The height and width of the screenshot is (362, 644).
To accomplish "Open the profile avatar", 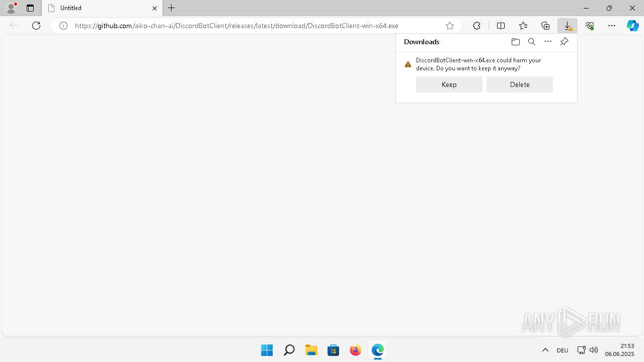I will (x=11, y=8).
